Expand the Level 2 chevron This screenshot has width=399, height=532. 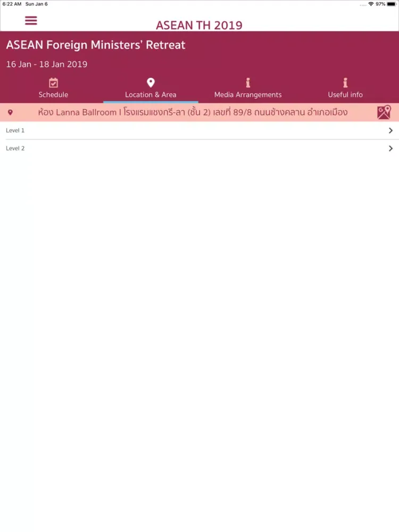(x=390, y=148)
